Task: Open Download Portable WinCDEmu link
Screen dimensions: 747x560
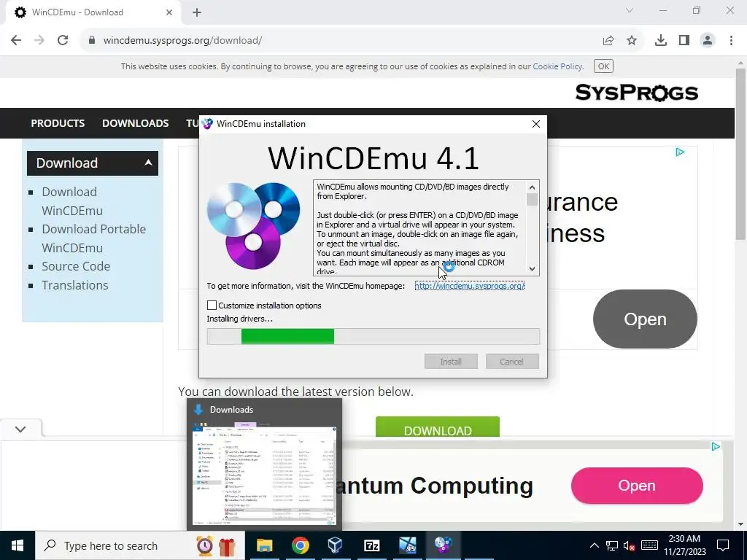Action: pyautogui.click(x=94, y=238)
